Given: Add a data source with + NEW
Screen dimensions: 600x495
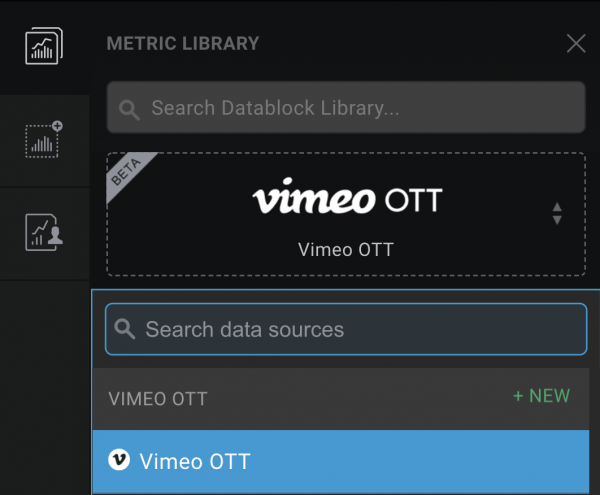Looking at the screenshot, I should pos(541,396).
